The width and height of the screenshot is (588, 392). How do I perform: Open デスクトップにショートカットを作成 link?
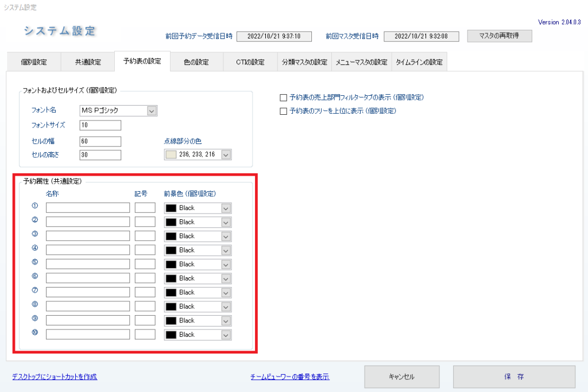click(55, 377)
